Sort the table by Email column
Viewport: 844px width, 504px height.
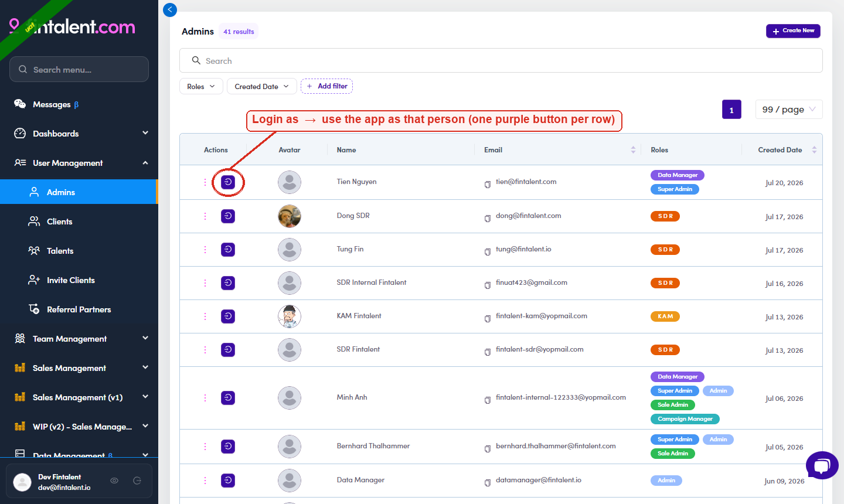click(633, 150)
